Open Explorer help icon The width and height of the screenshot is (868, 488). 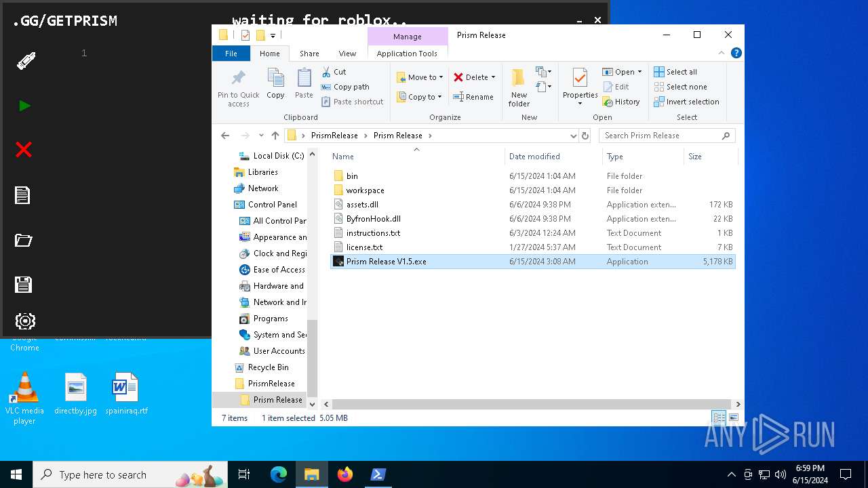[x=736, y=53]
